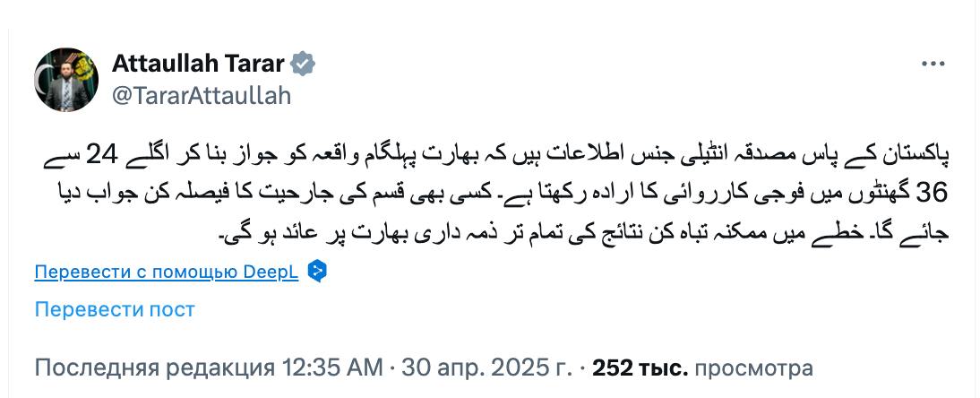Click the "просмотра" views label

(754, 368)
